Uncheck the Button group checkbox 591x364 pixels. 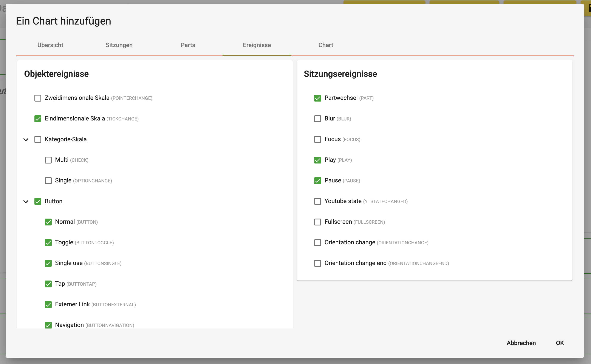click(38, 201)
